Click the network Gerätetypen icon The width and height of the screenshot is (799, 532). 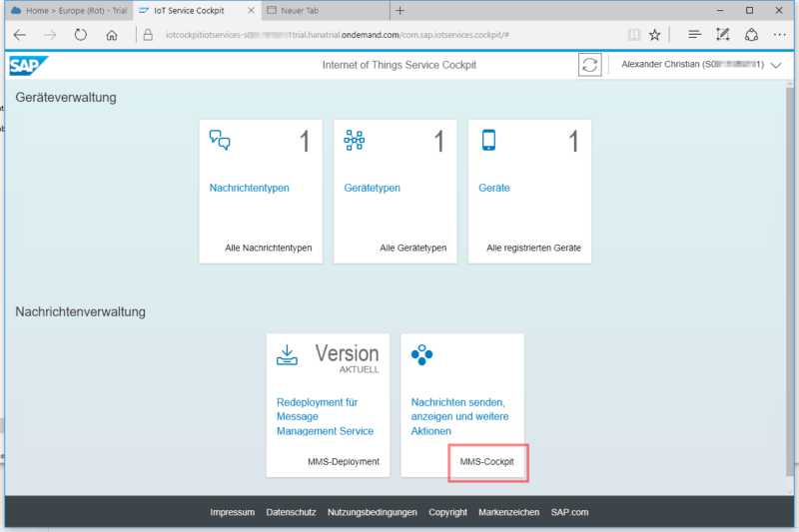pos(355,140)
